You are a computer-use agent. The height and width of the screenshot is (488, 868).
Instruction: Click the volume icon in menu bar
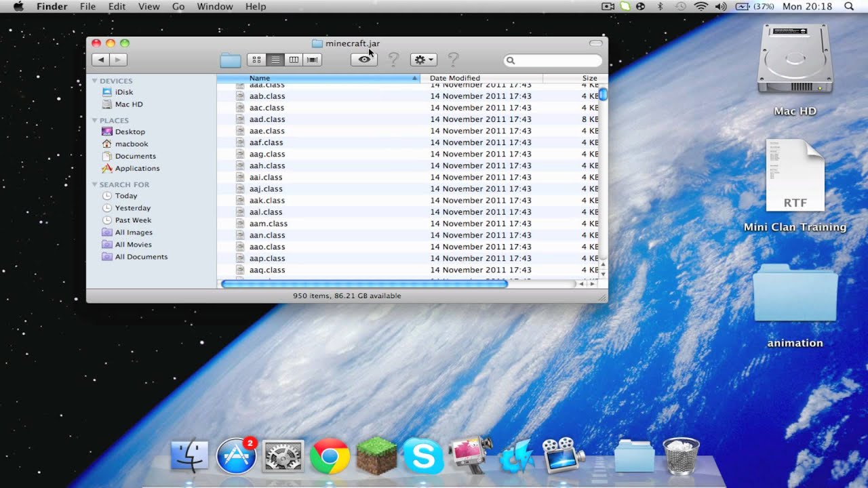click(x=720, y=6)
